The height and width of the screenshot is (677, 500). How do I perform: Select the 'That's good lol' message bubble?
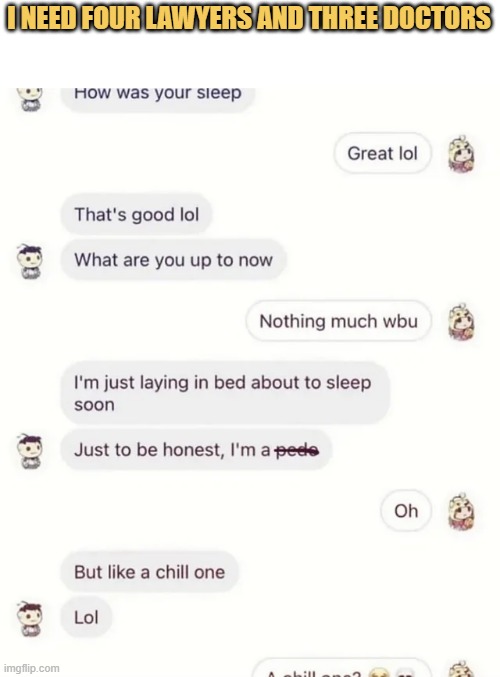(x=136, y=215)
